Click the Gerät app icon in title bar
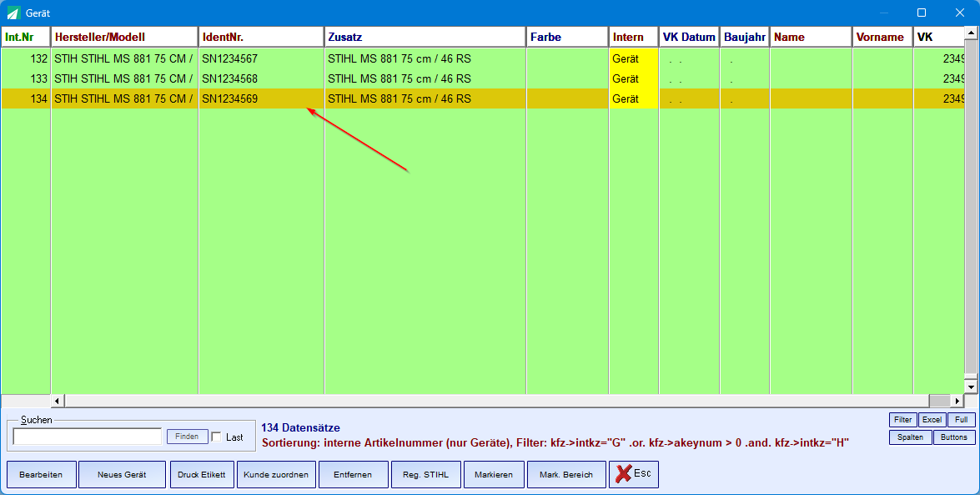980x495 pixels. pos(13,13)
